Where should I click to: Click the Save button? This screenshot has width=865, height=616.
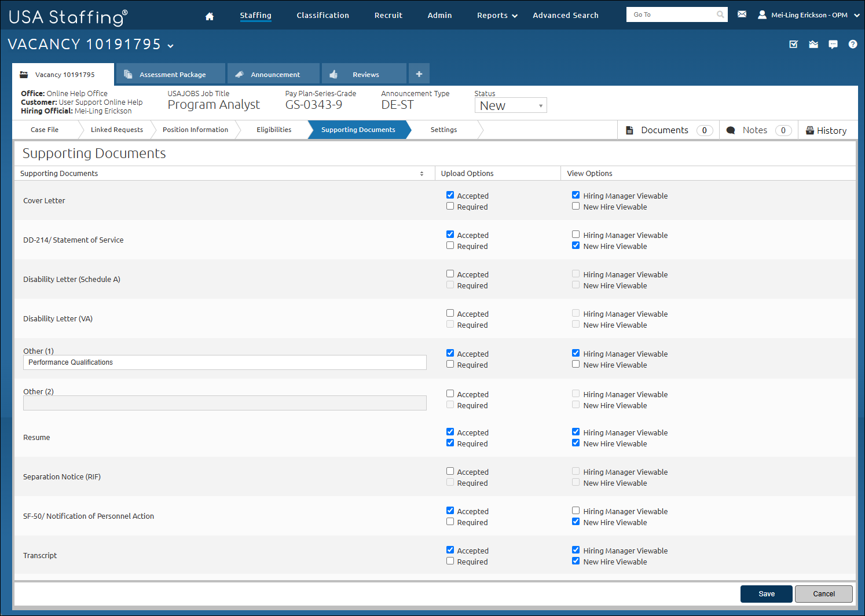tap(767, 594)
